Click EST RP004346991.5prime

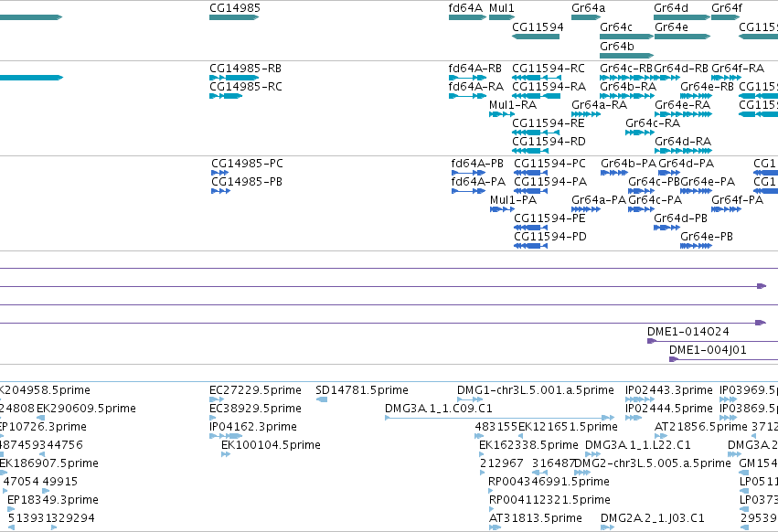[x=491, y=491]
